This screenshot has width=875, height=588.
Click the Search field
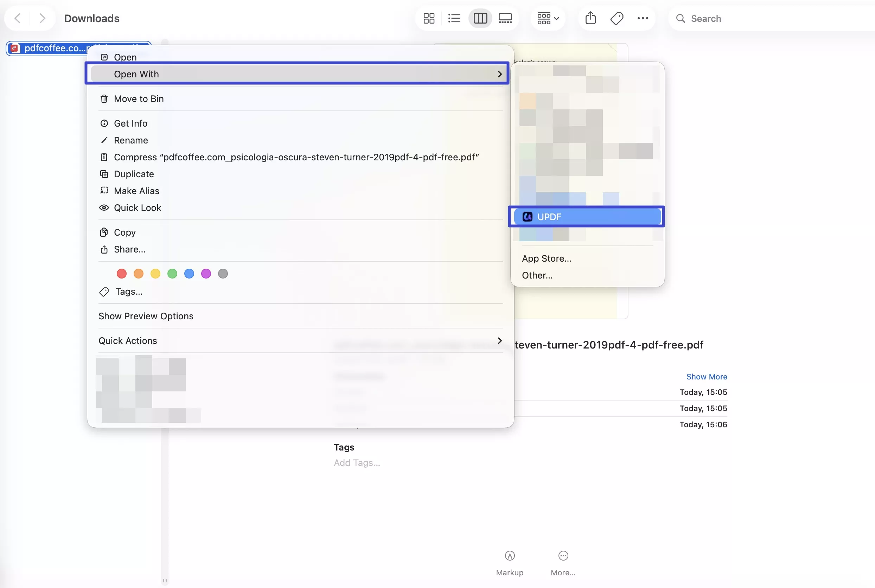(773, 18)
